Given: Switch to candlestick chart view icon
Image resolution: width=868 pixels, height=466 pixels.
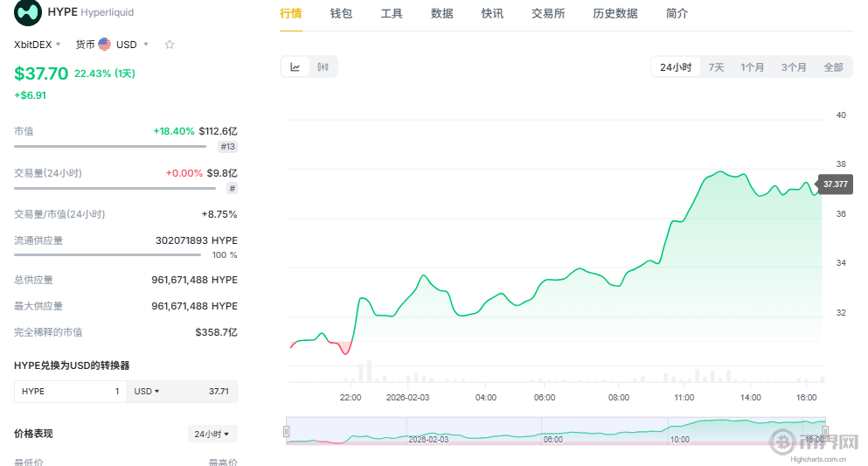Looking at the screenshot, I should point(323,67).
